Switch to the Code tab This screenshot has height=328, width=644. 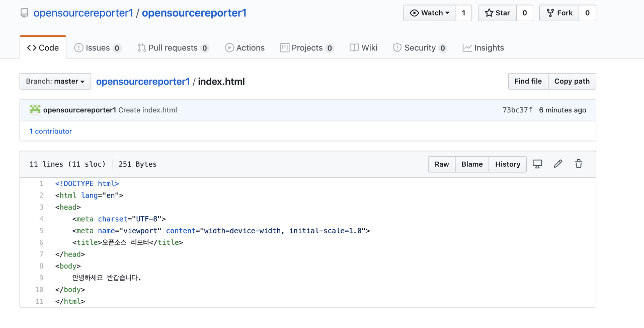[x=43, y=48]
